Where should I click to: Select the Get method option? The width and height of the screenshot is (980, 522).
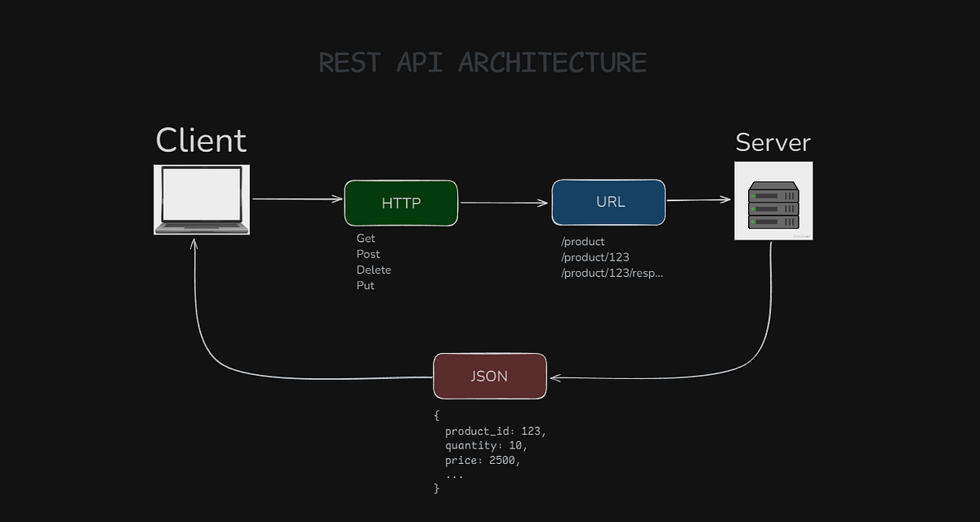366,238
